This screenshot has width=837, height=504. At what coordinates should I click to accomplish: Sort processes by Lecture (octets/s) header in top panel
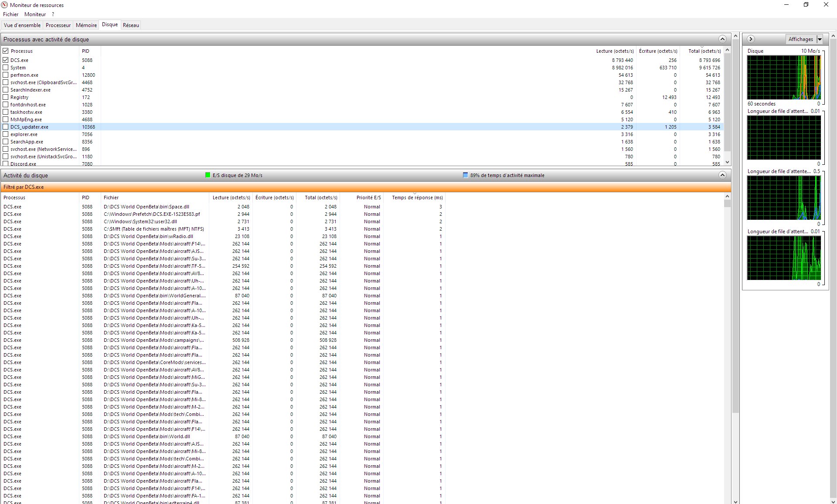click(615, 51)
